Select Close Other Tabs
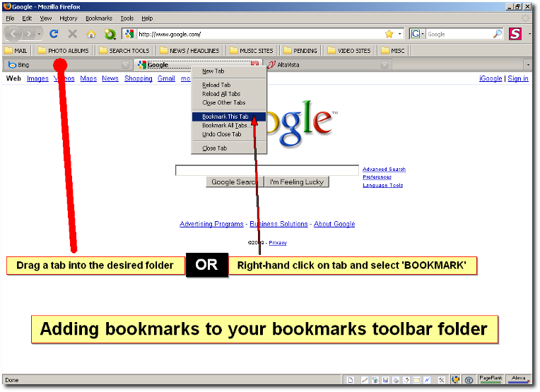 tap(229, 102)
